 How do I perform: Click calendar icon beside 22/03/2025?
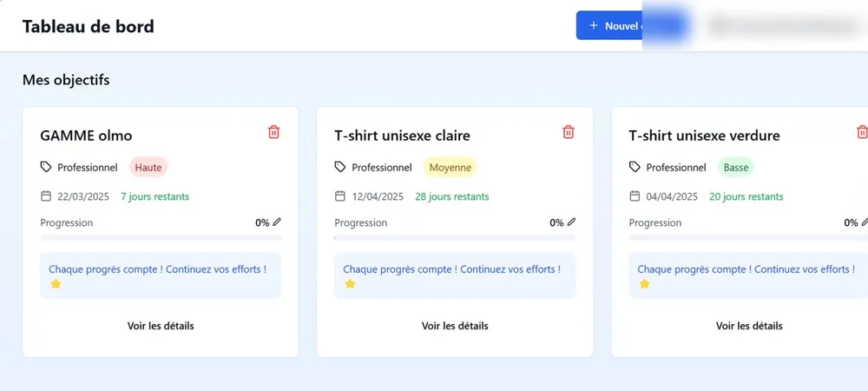tap(46, 196)
